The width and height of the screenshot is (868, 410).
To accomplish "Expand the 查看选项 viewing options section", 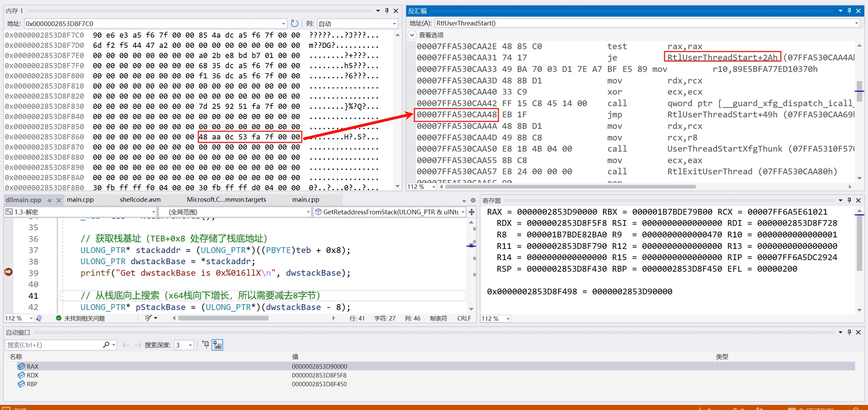I will (412, 35).
